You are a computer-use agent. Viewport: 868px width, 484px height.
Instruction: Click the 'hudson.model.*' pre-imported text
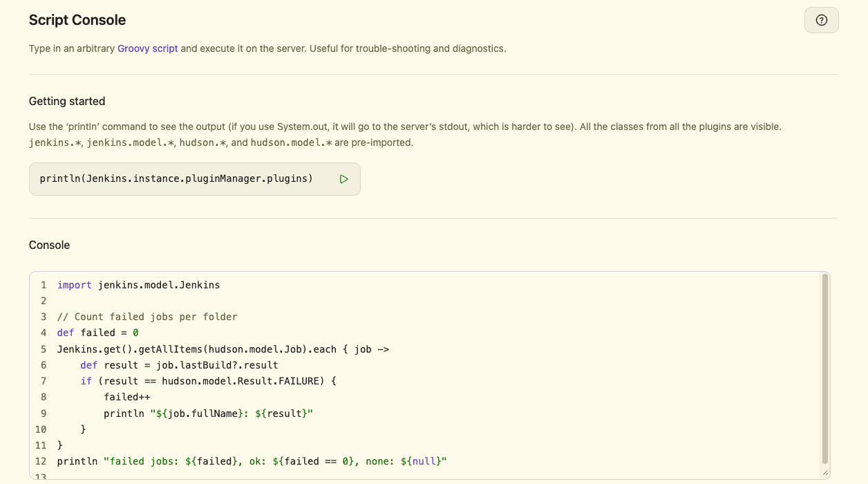(x=291, y=142)
